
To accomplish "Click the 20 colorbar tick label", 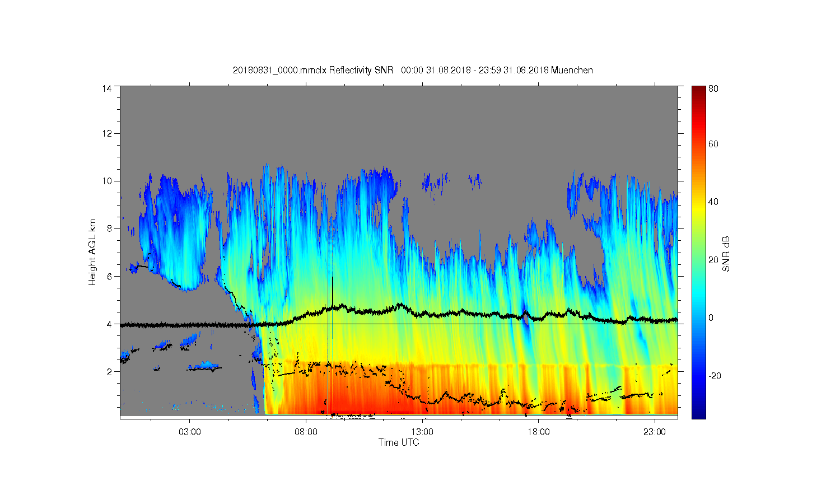I will tap(713, 260).
